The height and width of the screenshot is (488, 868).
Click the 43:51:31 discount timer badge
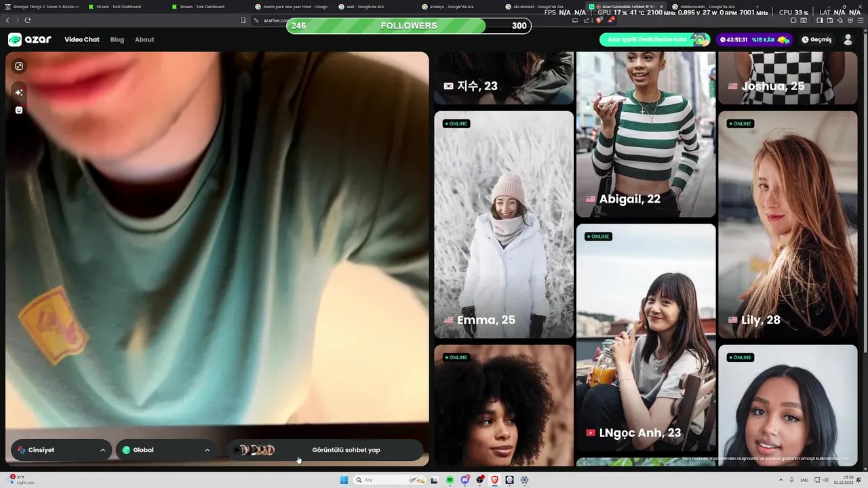click(755, 39)
